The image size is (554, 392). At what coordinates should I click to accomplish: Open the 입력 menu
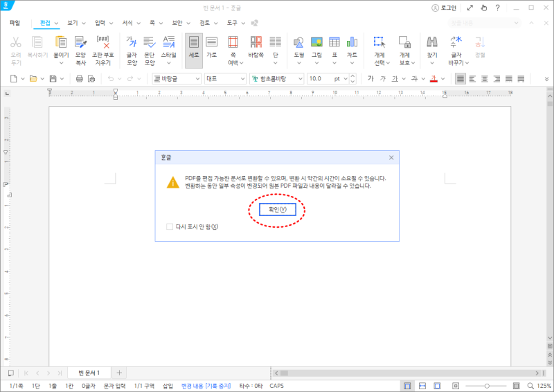100,23
